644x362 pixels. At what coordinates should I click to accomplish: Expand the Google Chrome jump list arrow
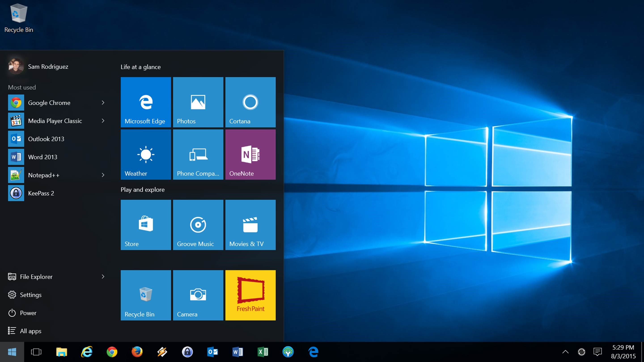tap(103, 103)
